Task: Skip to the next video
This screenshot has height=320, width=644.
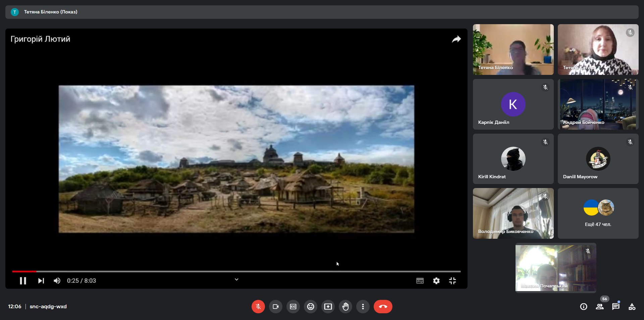Action: (x=41, y=281)
